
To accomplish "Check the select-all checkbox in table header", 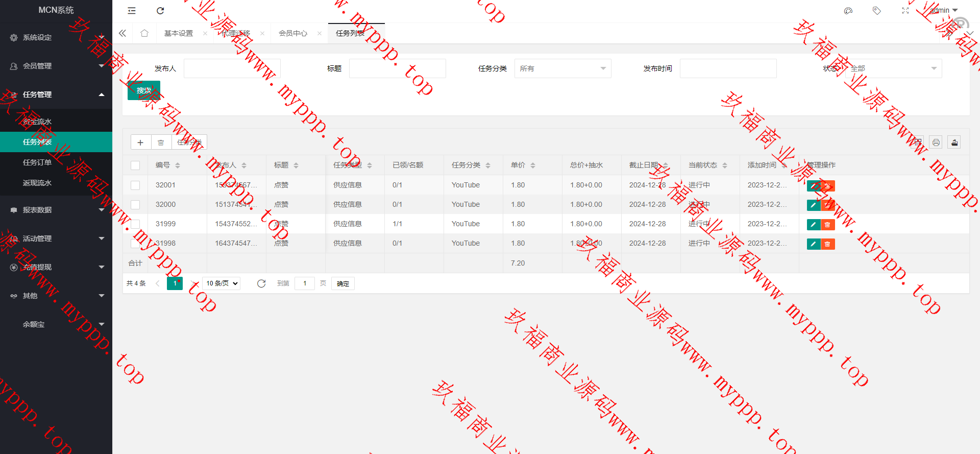I will pos(135,165).
